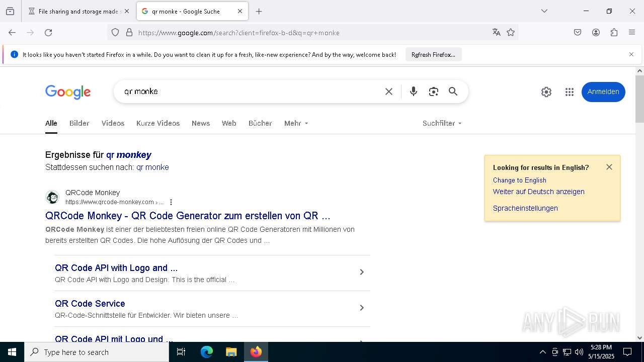644x362 pixels.
Task: Click the Anmelden sign-in button
Action: (603, 92)
